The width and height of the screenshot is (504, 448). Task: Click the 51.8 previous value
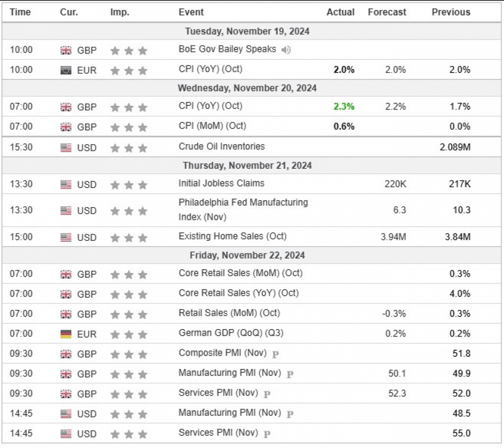tap(462, 354)
